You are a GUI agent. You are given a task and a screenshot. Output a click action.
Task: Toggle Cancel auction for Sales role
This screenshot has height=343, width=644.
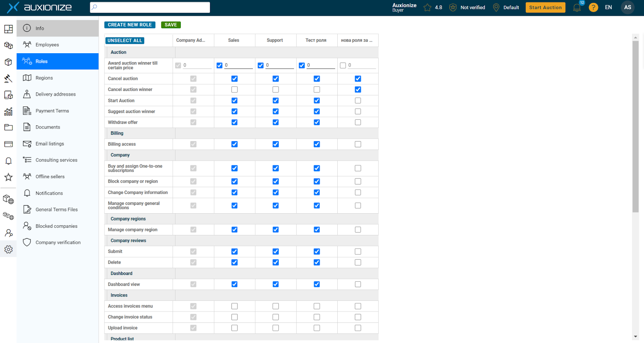point(235,79)
